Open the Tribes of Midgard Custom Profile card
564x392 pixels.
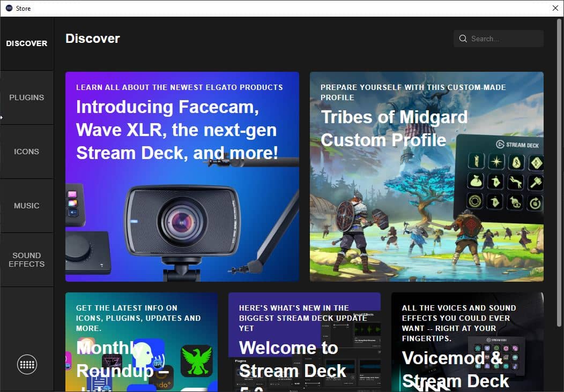427,176
